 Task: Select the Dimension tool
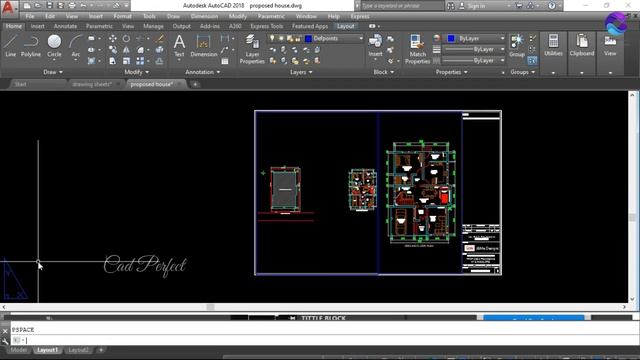[204, 46]
